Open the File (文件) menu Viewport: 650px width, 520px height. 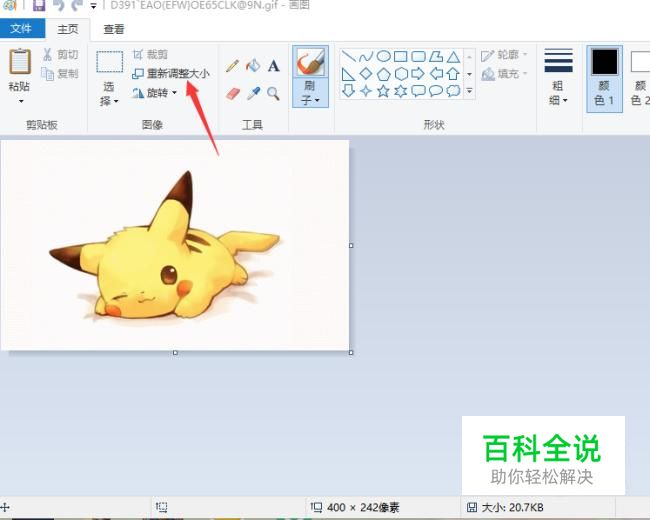[x=22, y=29]
